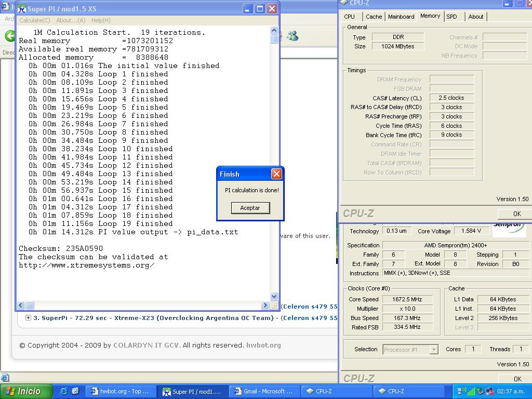Click the Checksum: 235A0590 line
532x399 pixels.
pyautogui.click(x=61, y=248)
